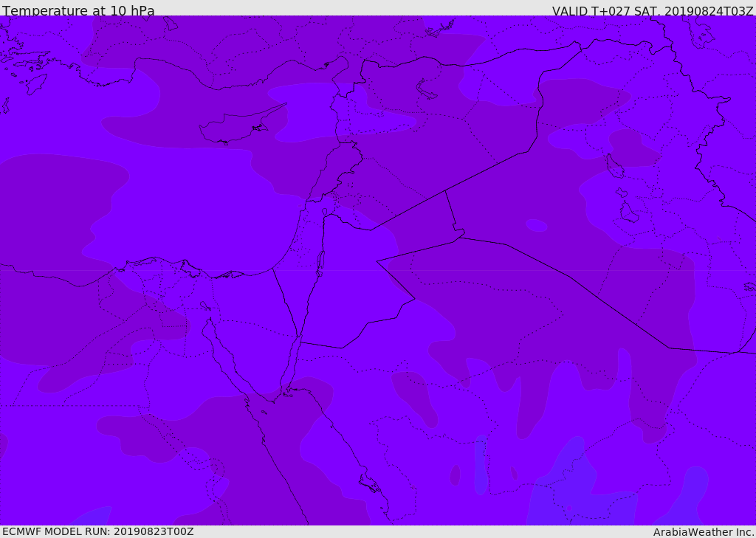The image size is (756, 538).
Task: Click the 'ArabiaWeather Inc' credit text
Action: (704, 532)
